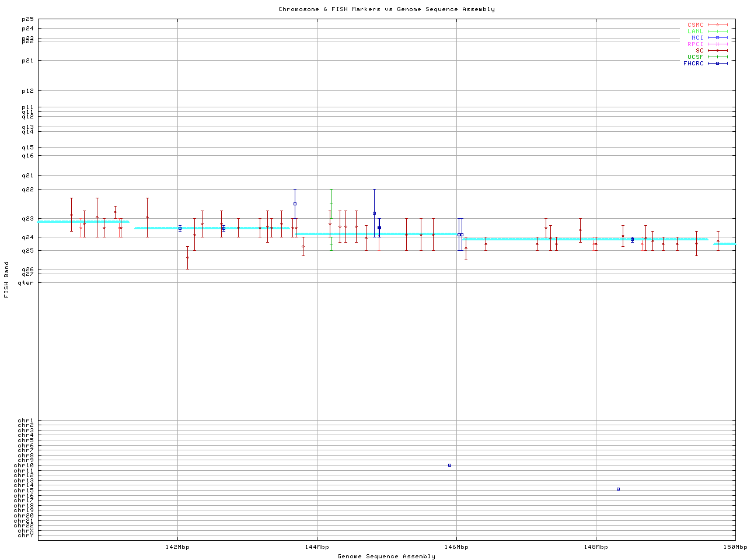Click the UCSF legend line sample

coord(717,57)
